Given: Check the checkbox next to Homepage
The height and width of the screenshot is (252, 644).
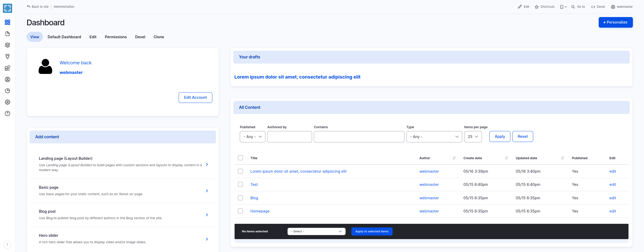Looking at the screenshot, I should coord(240,211).
